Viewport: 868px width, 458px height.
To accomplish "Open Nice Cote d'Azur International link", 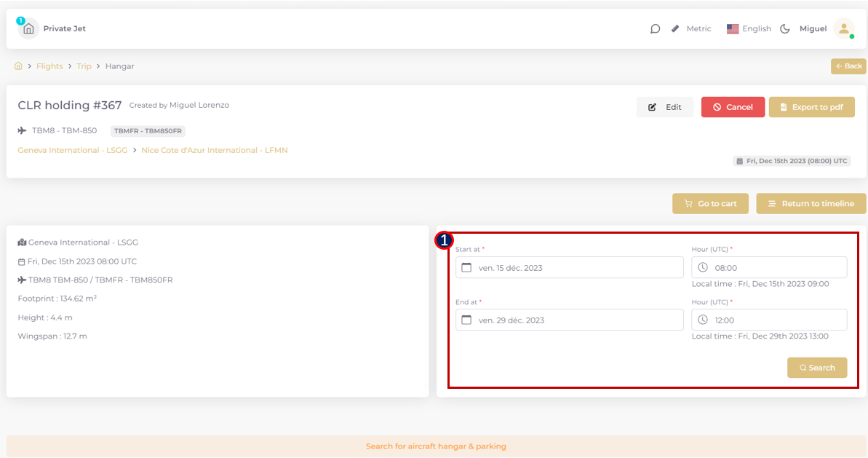I will point(215,150).
